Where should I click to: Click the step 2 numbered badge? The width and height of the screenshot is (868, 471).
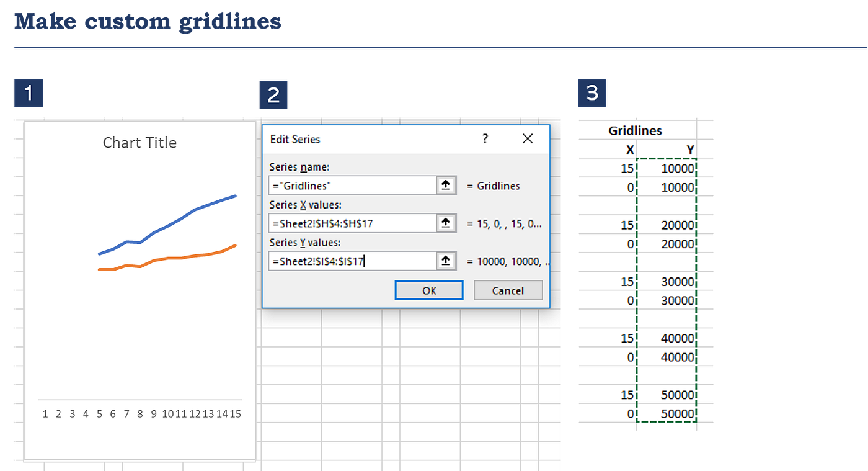tap(273, 94)
